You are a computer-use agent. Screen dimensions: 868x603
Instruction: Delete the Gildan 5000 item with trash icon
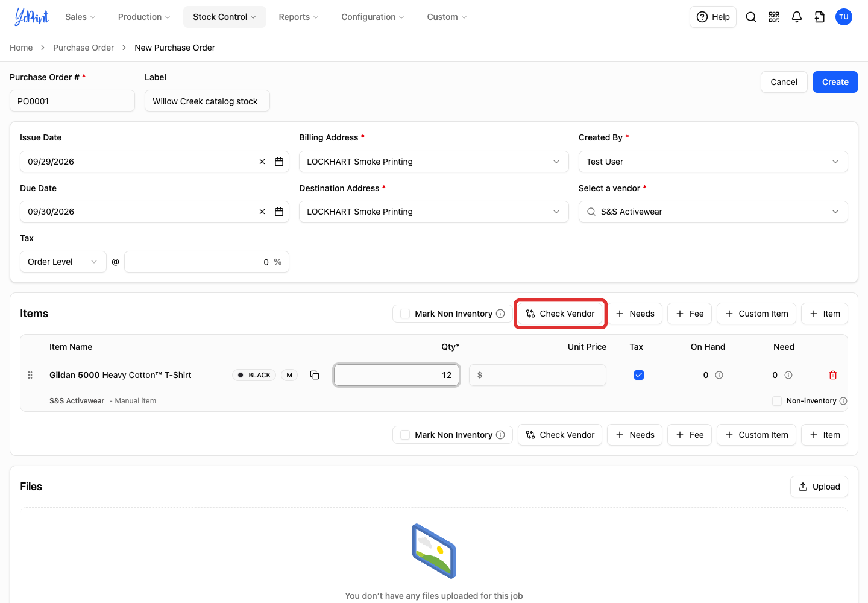(x=833, y=375)
